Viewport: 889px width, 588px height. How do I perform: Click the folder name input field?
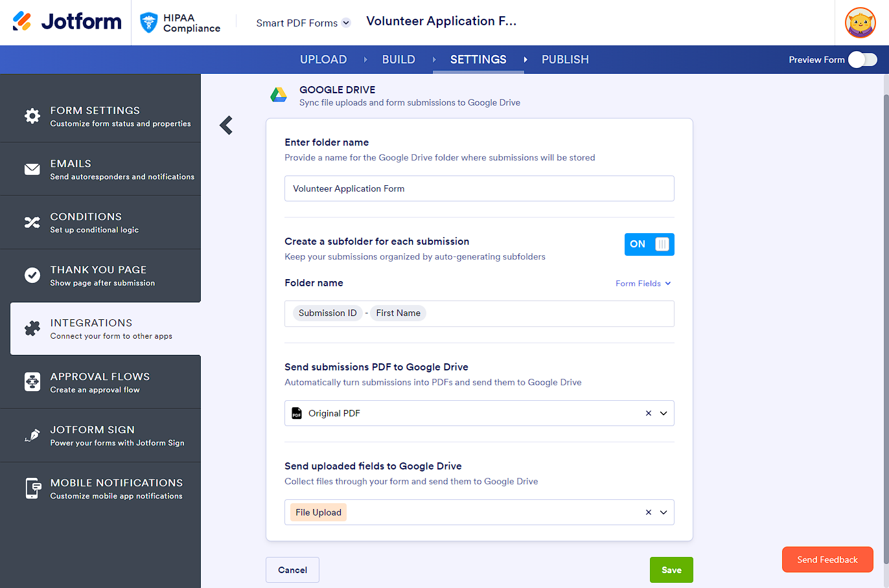[479, 188]
